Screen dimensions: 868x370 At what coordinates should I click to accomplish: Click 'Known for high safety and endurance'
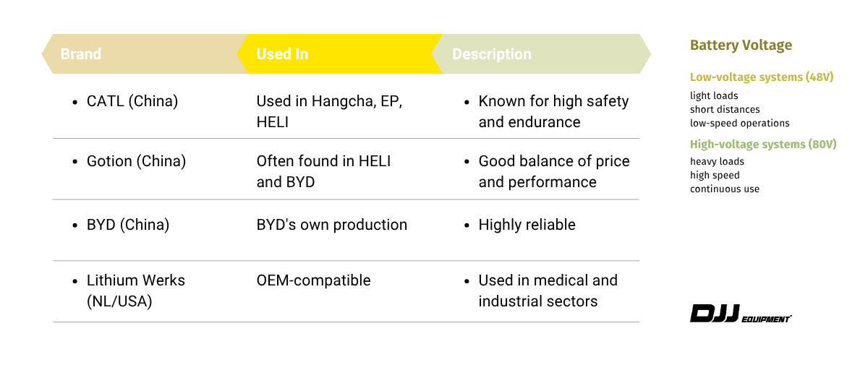553,111
